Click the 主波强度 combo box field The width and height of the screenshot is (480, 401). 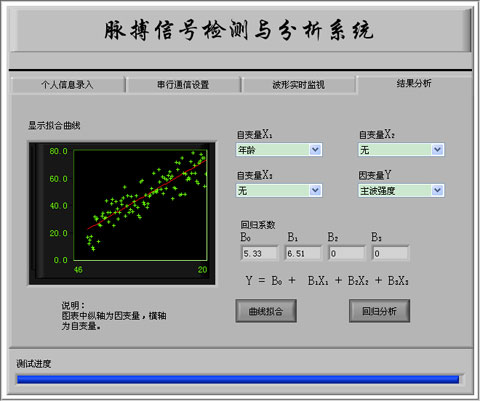(x=401, y=191)
